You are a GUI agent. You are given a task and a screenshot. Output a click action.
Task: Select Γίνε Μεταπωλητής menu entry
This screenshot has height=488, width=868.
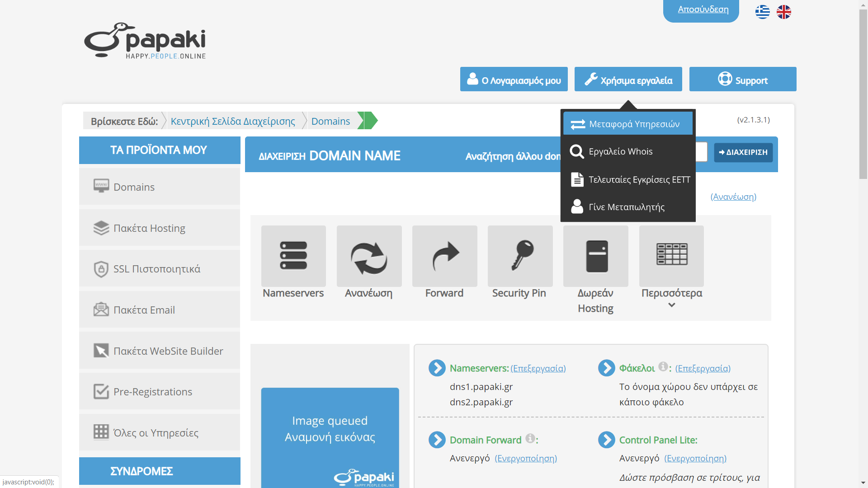(x=628, y=207)
